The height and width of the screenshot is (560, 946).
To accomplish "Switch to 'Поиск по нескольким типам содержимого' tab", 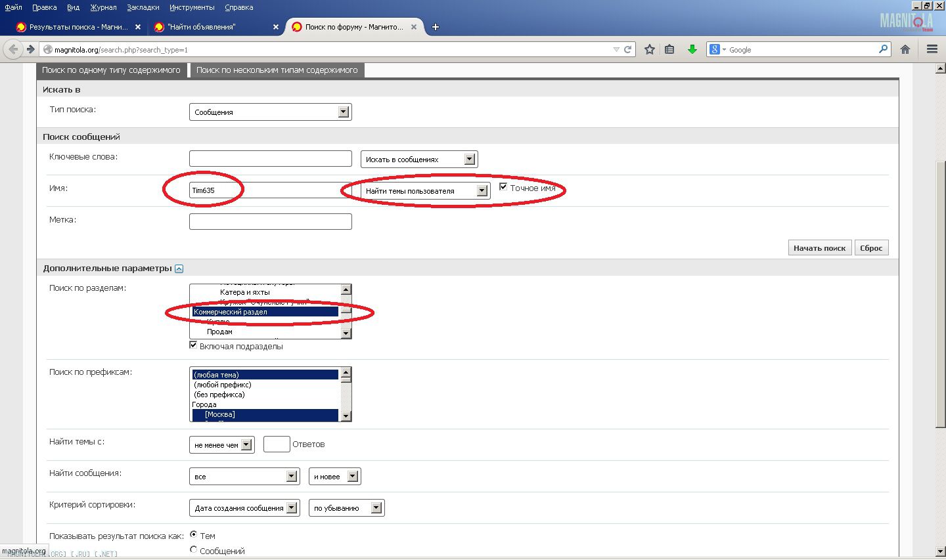I will coord(277,70).
